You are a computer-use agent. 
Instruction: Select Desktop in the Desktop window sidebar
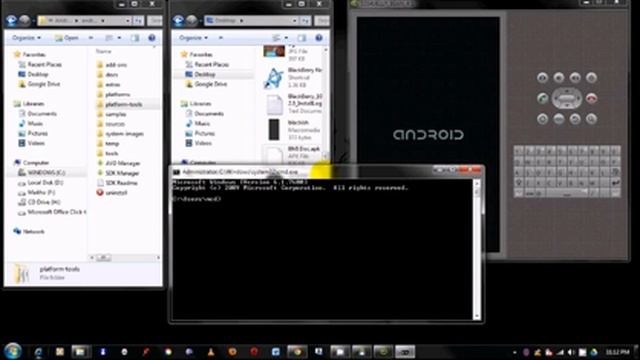click(x=200, y=74)
